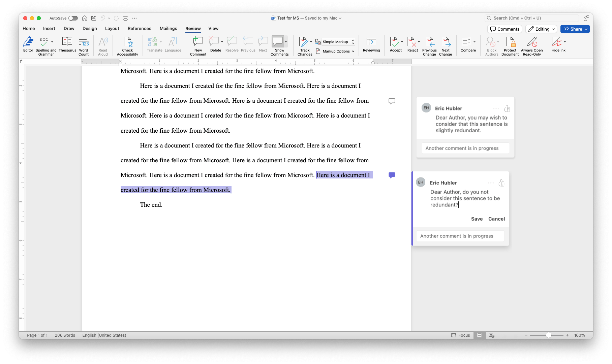Switch to the Home tab
Screen dimensions: 612x364
29,29
